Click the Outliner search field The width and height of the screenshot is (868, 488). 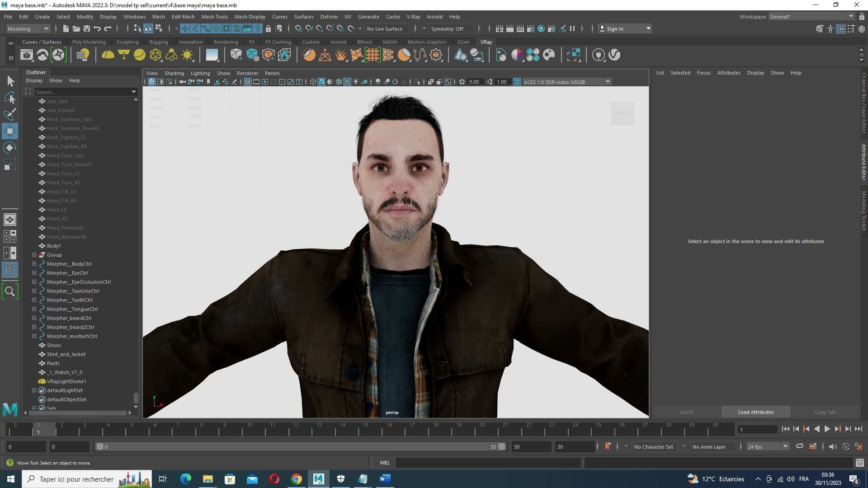85,92
